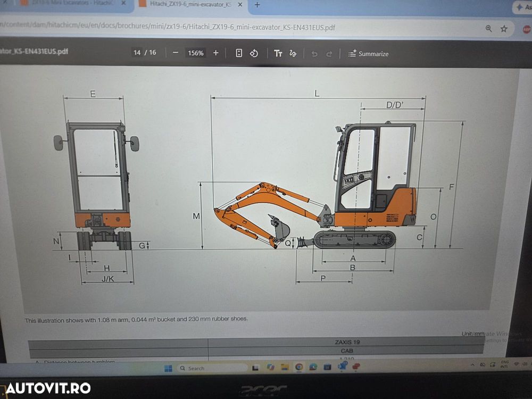Activate the draw annotation tool

[x=293, y=54]
